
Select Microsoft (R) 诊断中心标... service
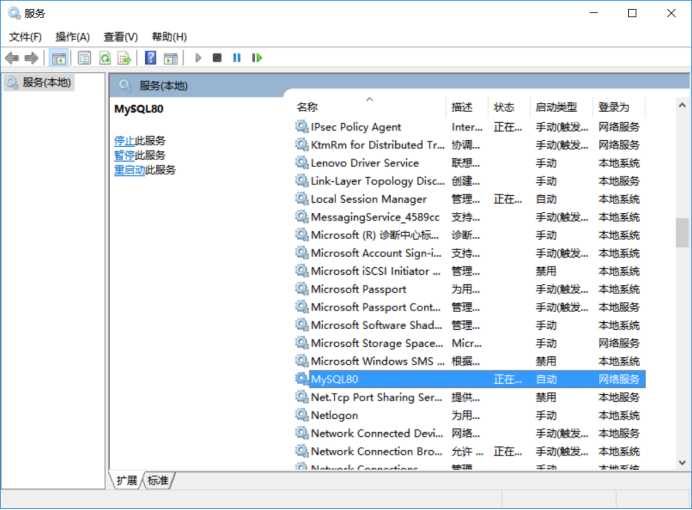point(470,235)
